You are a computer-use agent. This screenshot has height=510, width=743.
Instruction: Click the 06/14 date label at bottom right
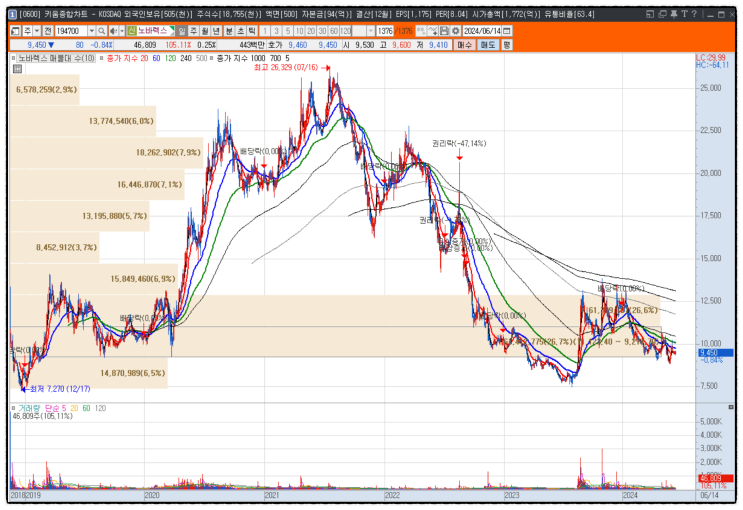(x=709, y=495)
